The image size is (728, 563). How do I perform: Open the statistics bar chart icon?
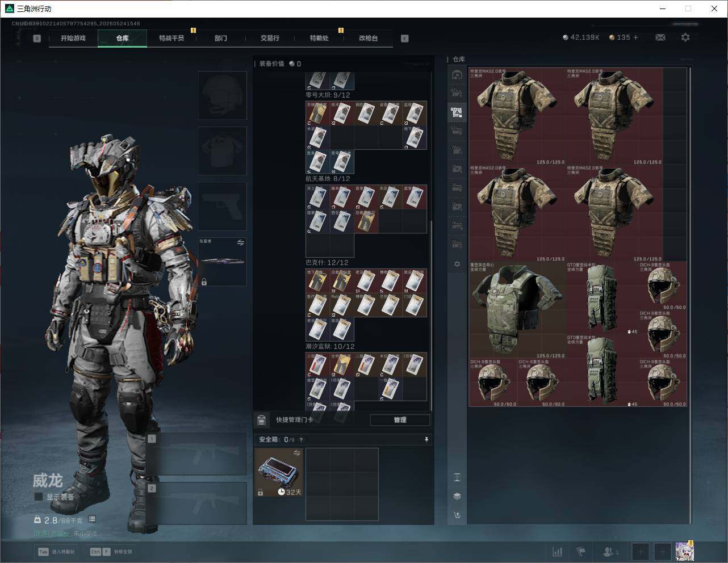(x=558, y=552)
